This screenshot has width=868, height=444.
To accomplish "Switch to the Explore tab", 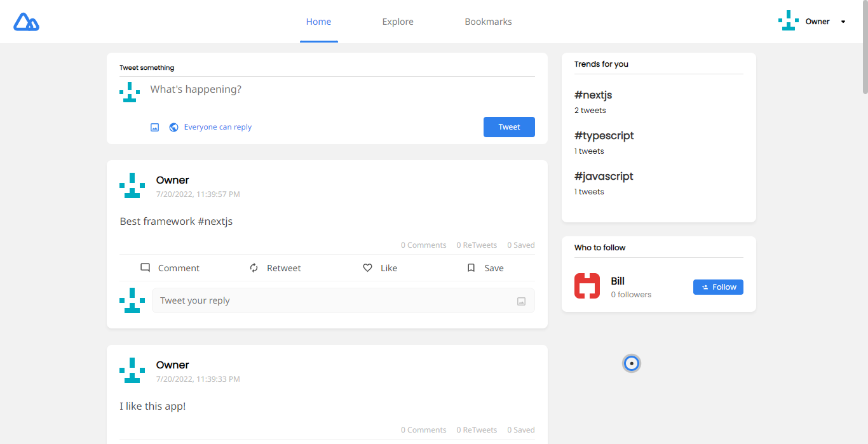I will tap(398, 22).
